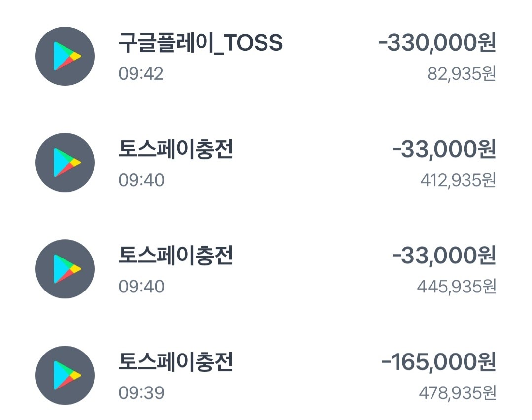The width and height of the screenshot is (532, 420).
Task: Select the Google Play icon on the first 토스페이충전 row
Action: (65, 162)
